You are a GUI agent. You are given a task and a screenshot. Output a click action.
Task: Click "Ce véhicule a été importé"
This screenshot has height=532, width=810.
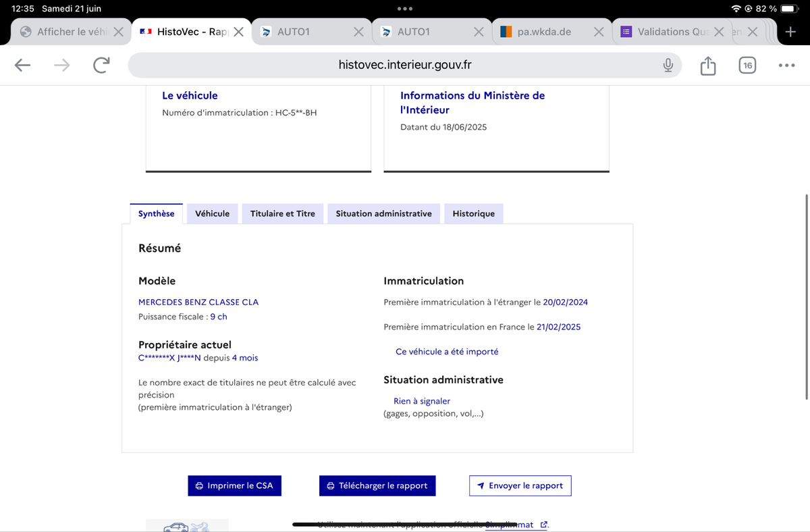[x=447, y=351]
